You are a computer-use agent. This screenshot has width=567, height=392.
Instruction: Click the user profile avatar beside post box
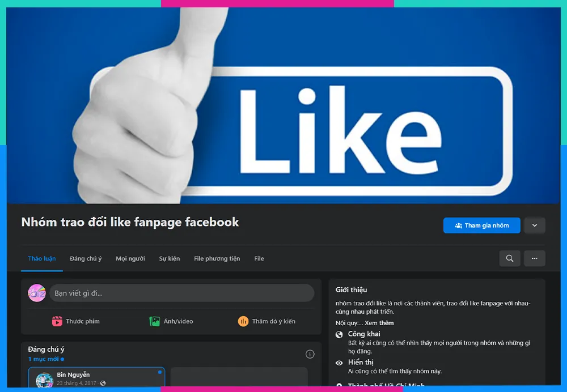(x=37, y=293)
